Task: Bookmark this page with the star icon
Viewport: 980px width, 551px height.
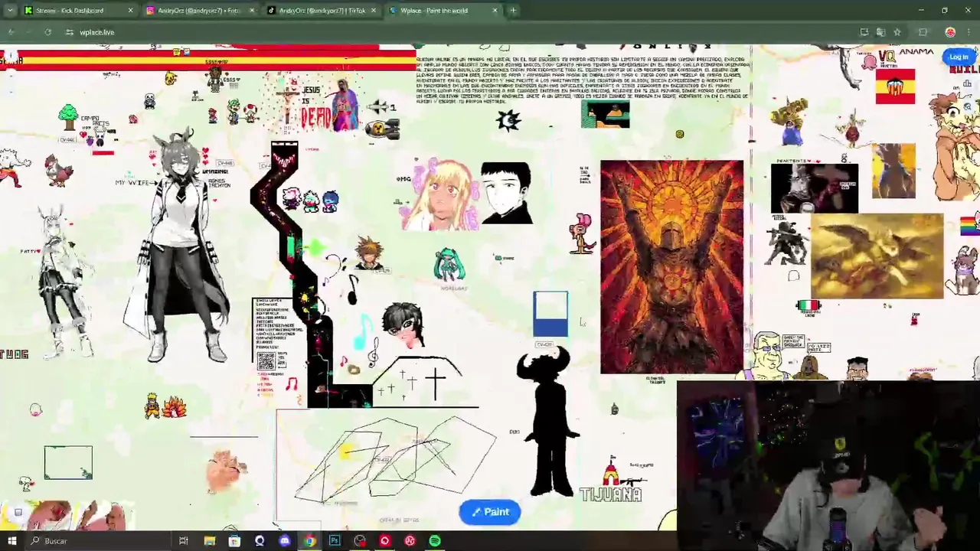Action: (x=897, y=32)
